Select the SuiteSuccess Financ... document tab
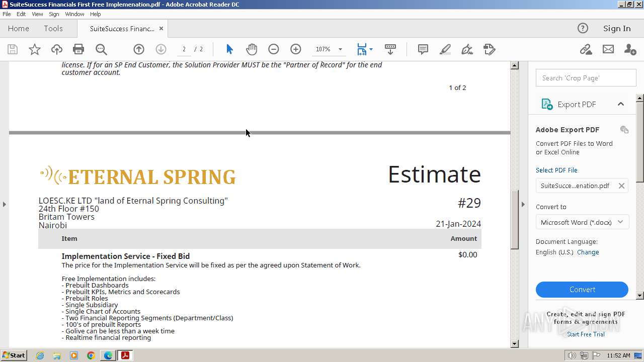This screenshot has width=644, height=362. point(122,29)
